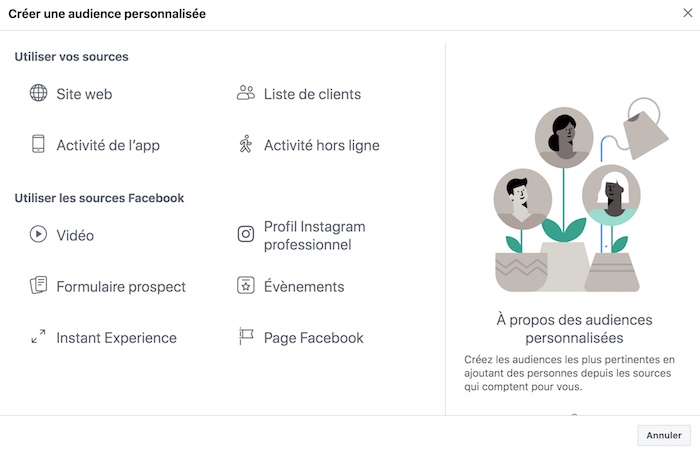Choose the Instant Experience label
Screen dimensions: 700x449
point(117,338)
